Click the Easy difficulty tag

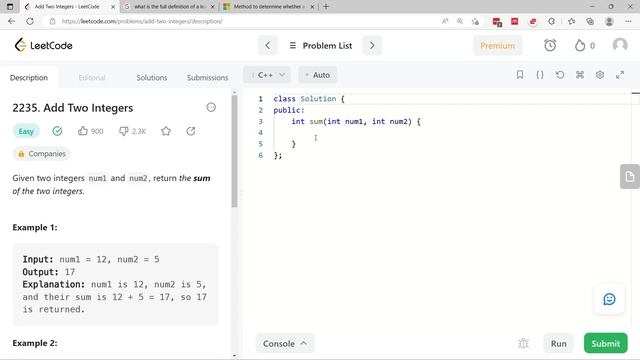[26, 131]
